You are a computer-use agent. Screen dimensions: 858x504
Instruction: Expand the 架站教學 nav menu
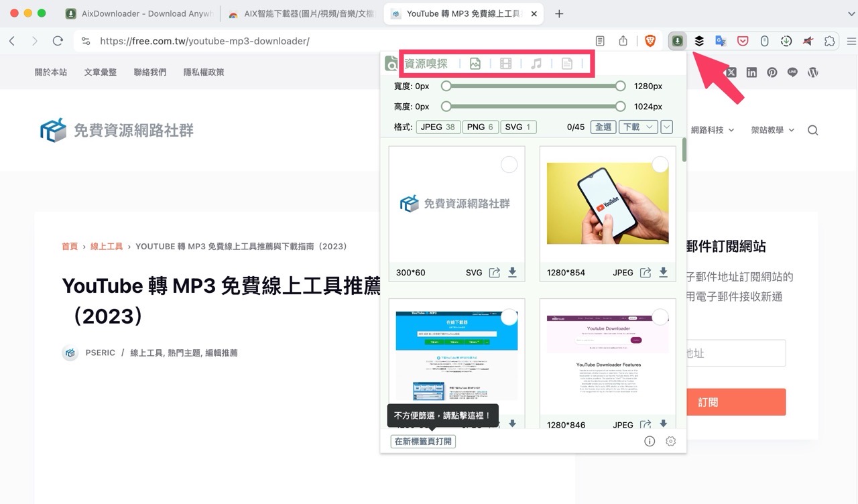point(773,130)
